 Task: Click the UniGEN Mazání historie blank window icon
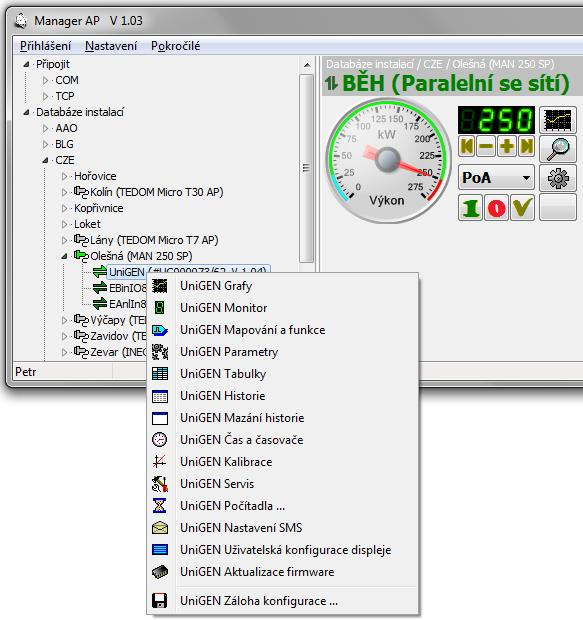click(x=160, y=418)
